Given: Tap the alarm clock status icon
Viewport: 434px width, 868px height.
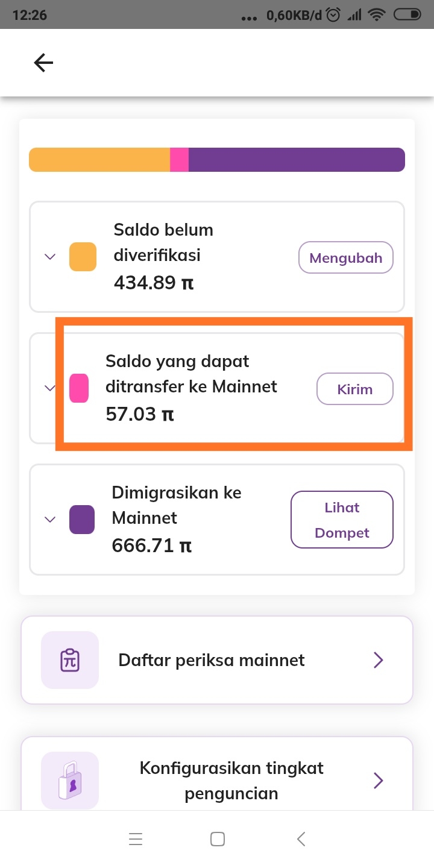Looking at the screenshot, I should pos(333,15).
